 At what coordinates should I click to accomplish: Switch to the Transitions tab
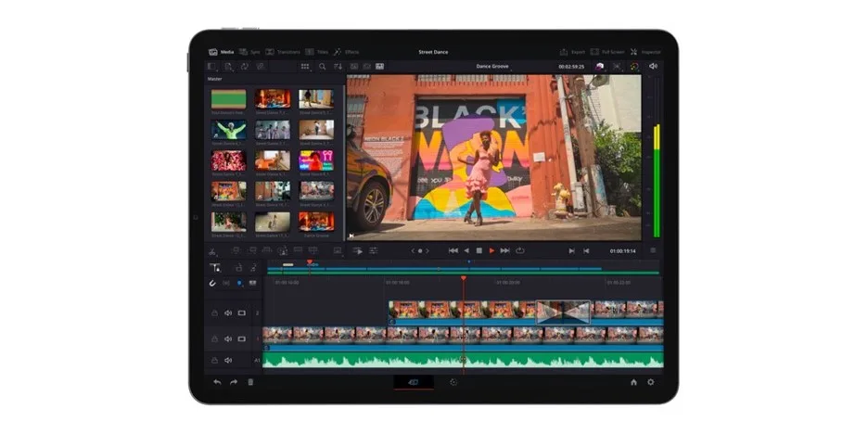tap(283, 52)
